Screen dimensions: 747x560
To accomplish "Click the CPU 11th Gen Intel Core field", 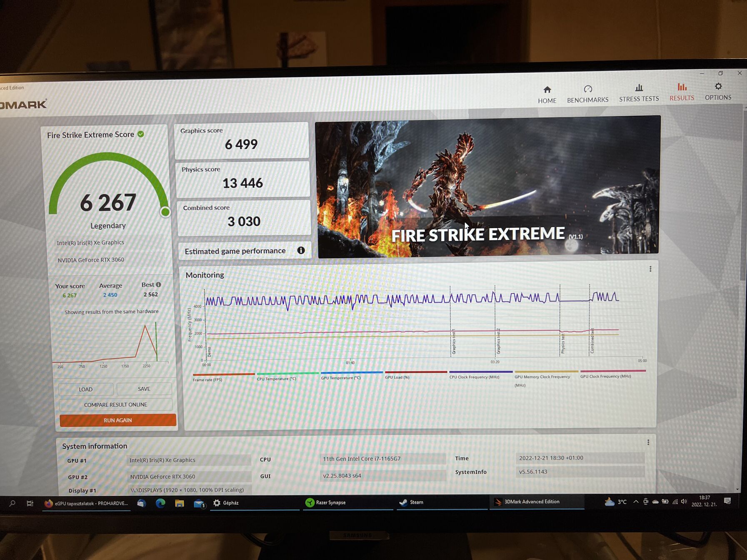I will click(x=383, y=458).
